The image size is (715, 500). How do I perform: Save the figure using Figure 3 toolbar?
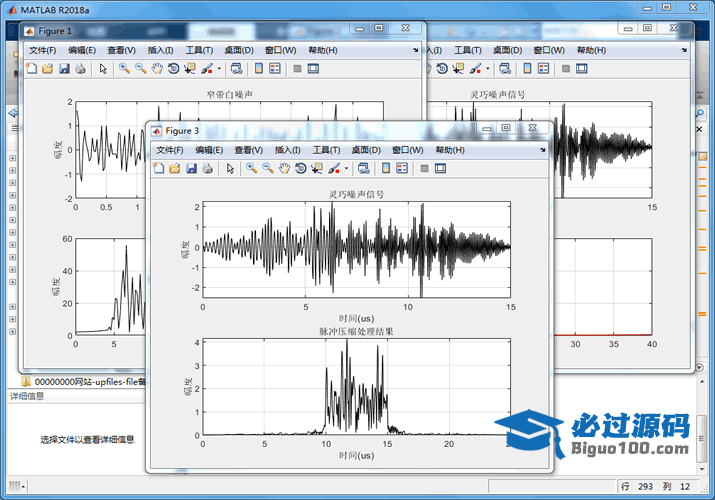tap(192, 169)
